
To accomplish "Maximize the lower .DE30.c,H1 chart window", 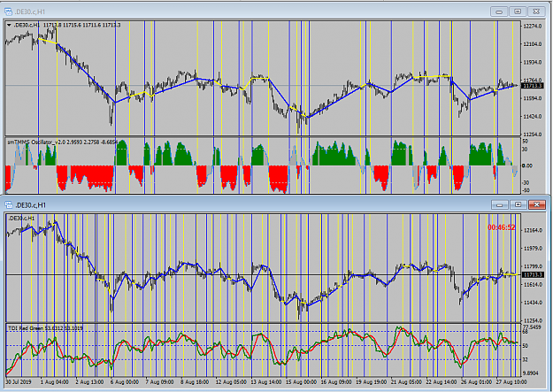I will coord(518,204).
